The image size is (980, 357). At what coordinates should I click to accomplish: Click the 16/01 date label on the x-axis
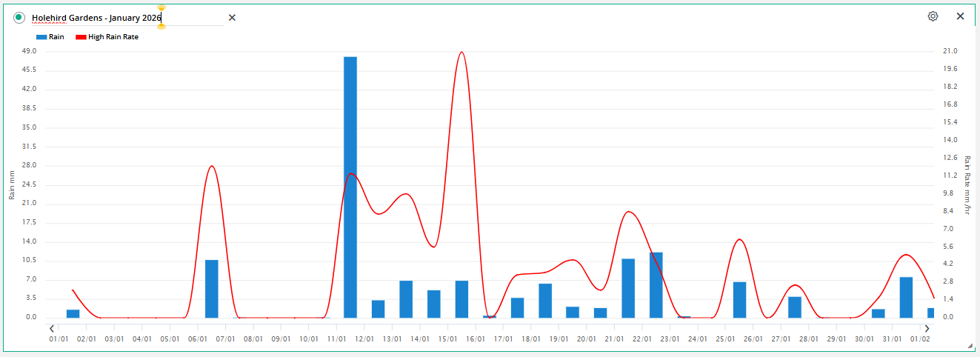click(x=476, y=339)
